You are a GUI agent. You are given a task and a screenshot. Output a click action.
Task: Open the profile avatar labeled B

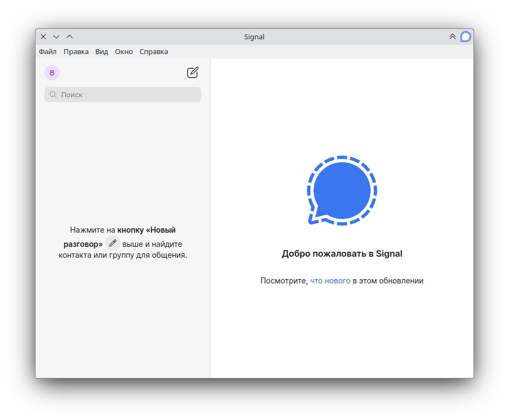point(52,73)
